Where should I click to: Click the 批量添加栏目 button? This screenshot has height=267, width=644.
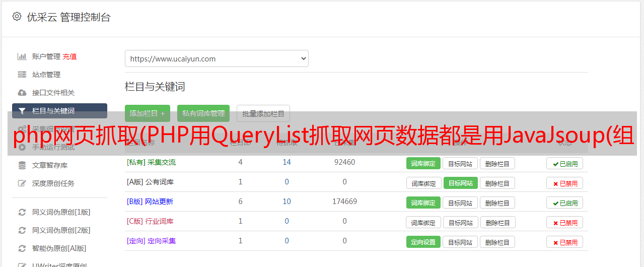coord(263,113)
